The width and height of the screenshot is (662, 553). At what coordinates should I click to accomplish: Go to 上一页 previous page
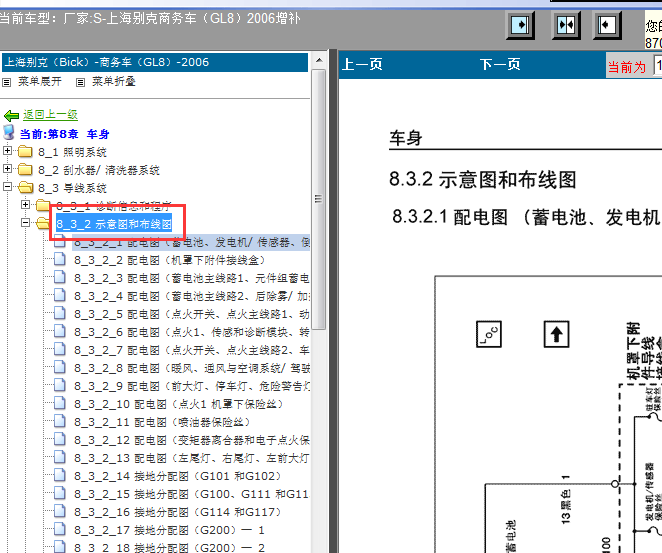click(x=362, y=65)
